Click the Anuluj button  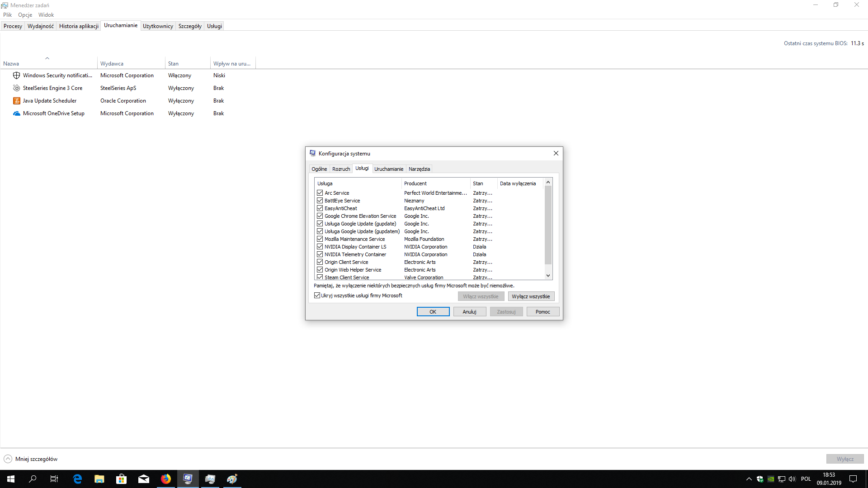coord(470,312)
